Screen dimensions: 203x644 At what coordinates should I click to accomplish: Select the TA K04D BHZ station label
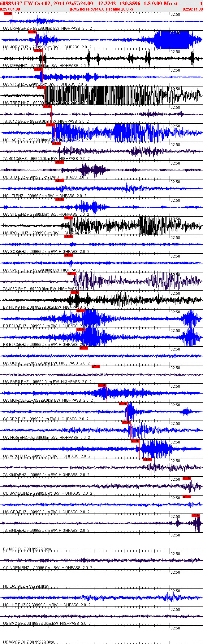coord(46,475)
